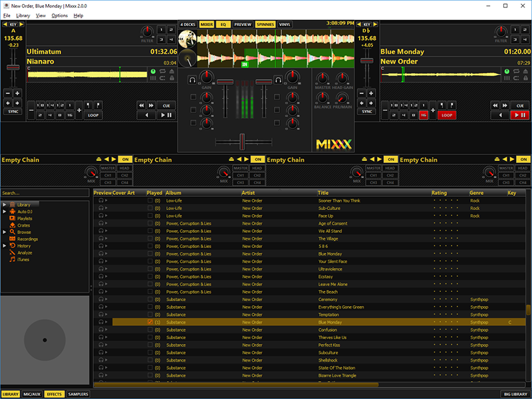Click the BIG LIBRARY button
The image size is (532, 399).
(515, 394)
